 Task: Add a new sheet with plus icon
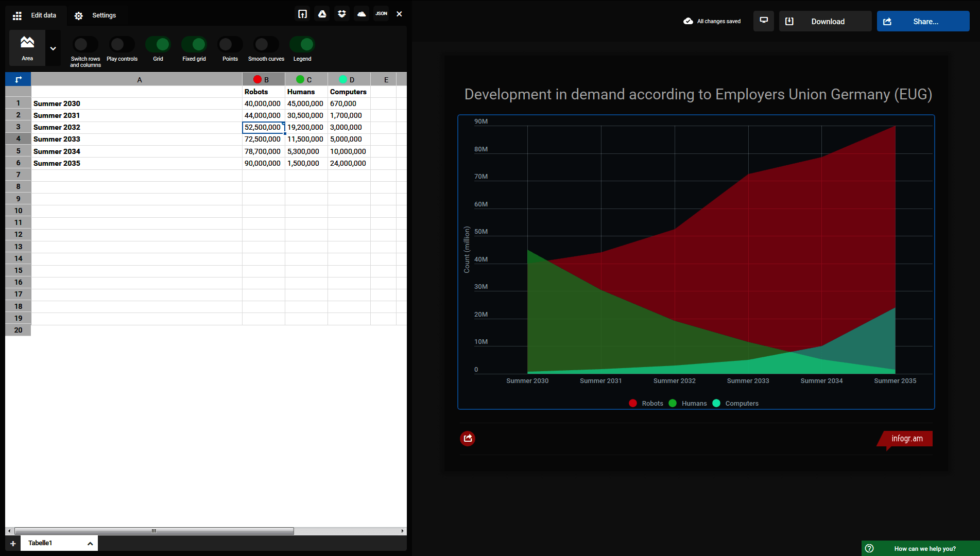pyautogui.click(x=13, y=543)
